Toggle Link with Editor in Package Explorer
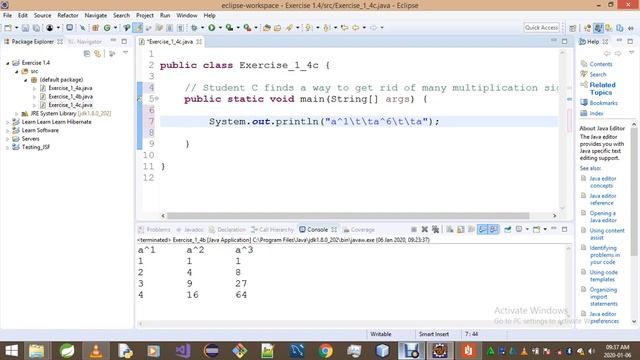The width and height of the screenshot is (640, 360). (x=98, y=53)
